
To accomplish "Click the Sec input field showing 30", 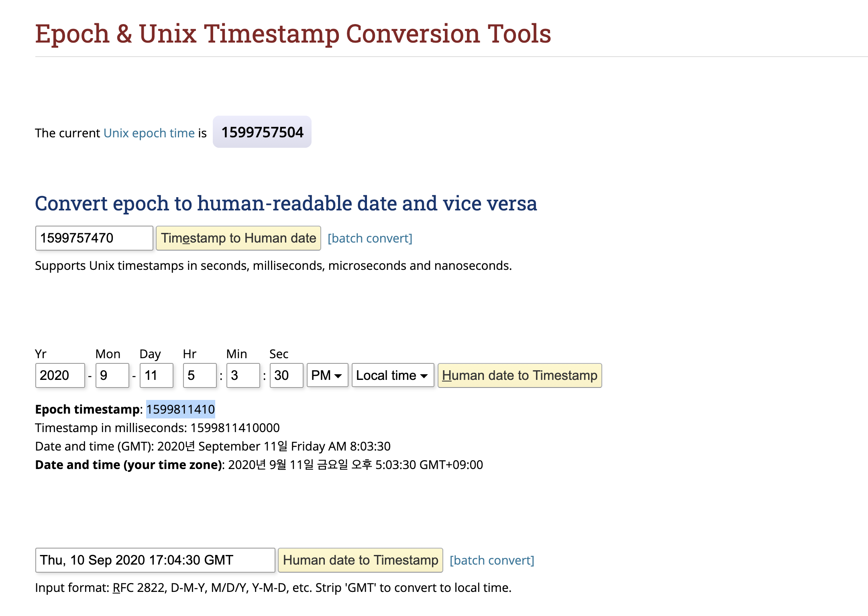I will tap(286, 375).
